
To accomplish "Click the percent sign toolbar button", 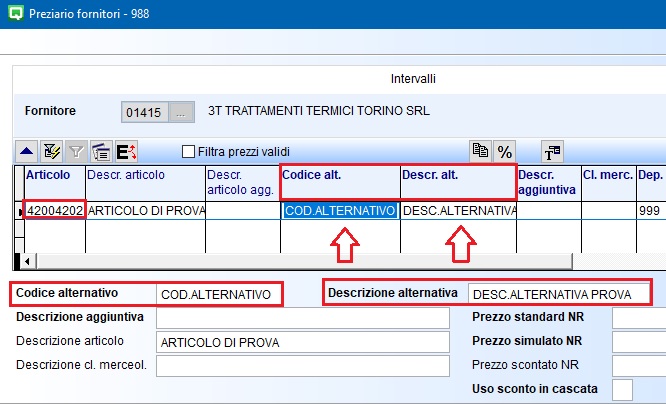I will pos(505,151).
